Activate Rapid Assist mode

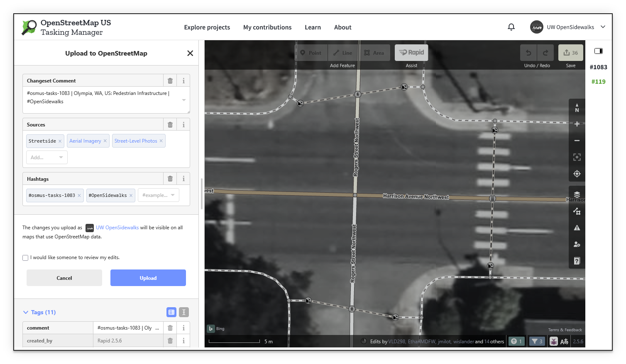point(411,53)
